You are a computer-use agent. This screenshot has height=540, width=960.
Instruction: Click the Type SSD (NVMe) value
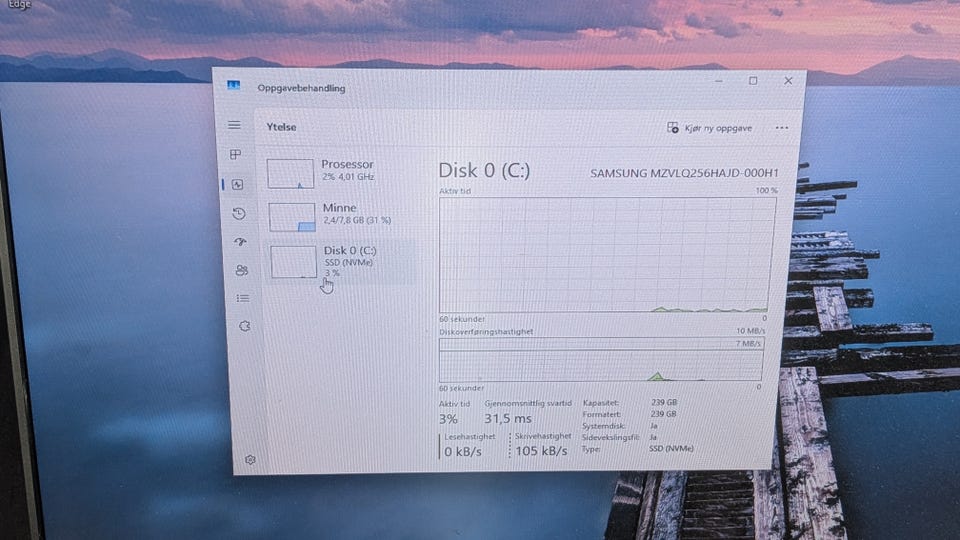tap(671, 449)
